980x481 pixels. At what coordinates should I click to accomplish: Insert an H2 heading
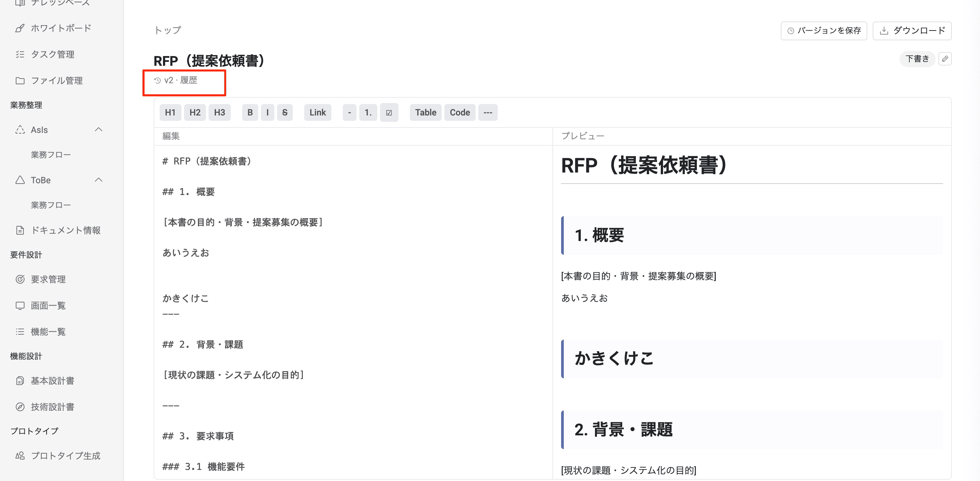click(x=195, y=112)
